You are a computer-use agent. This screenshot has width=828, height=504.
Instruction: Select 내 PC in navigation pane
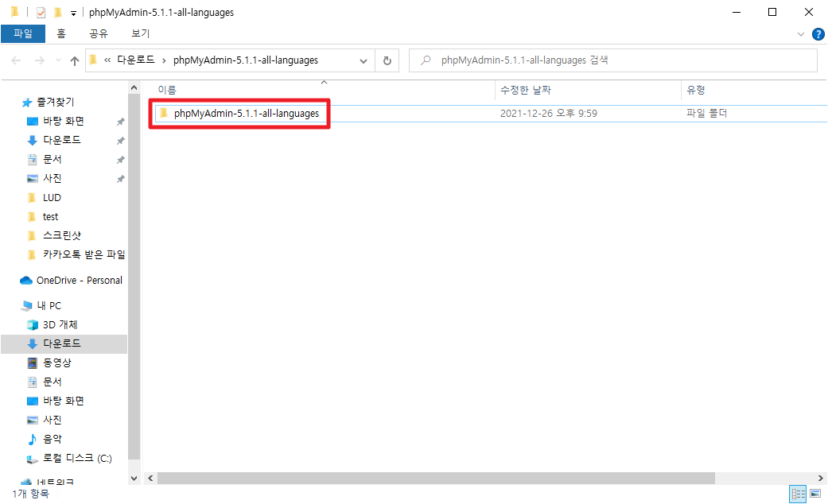(x=49, y=305)
